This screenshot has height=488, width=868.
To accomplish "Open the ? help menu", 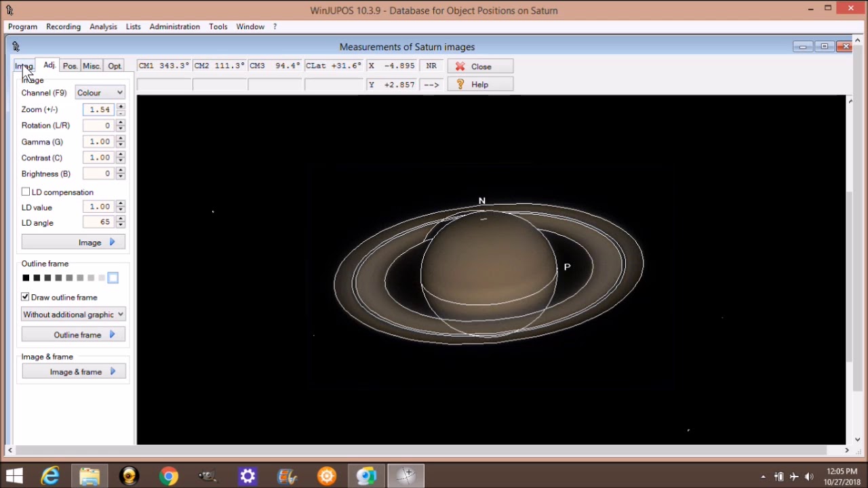I will (275, 26).
